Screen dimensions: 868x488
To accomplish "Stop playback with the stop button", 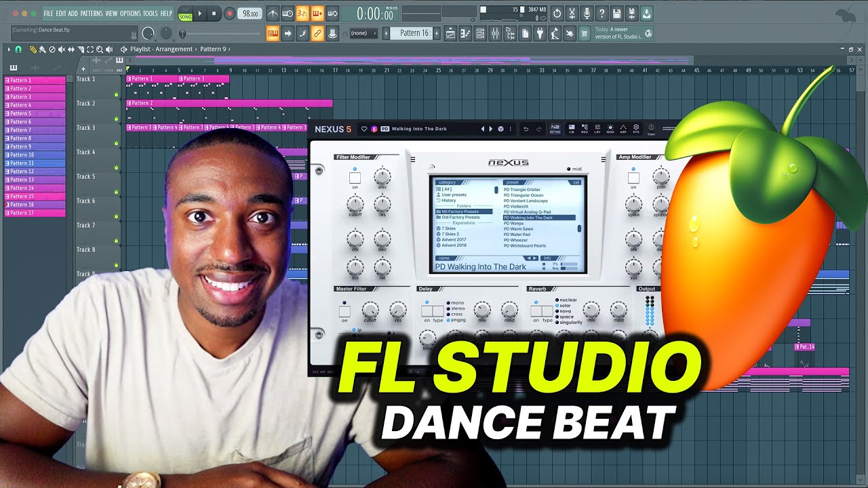I will point(214,14).
